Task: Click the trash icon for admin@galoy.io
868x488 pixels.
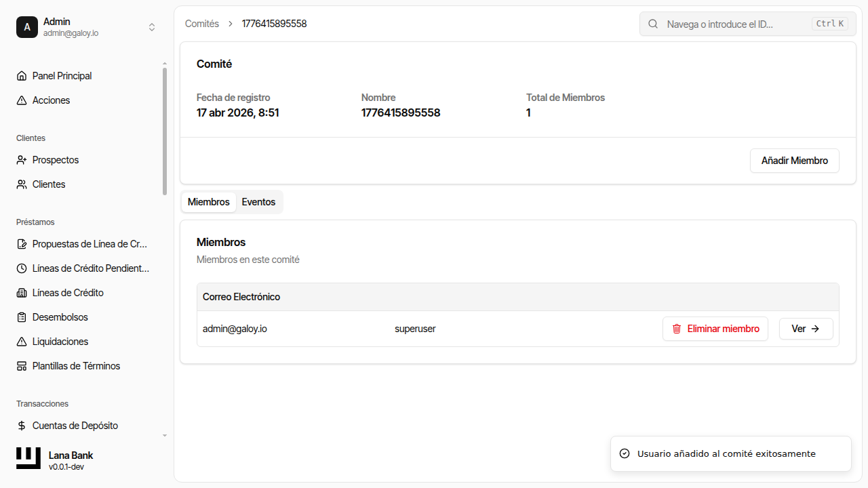Action: (676, 329)
